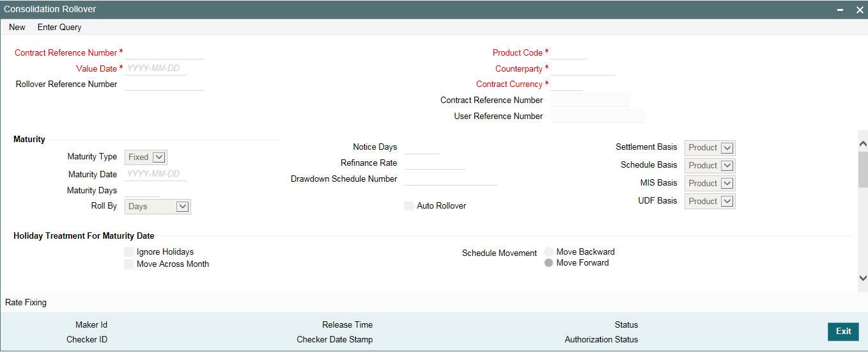
Task: Focus the Refinance Rate field
Action: click(435, 163)
